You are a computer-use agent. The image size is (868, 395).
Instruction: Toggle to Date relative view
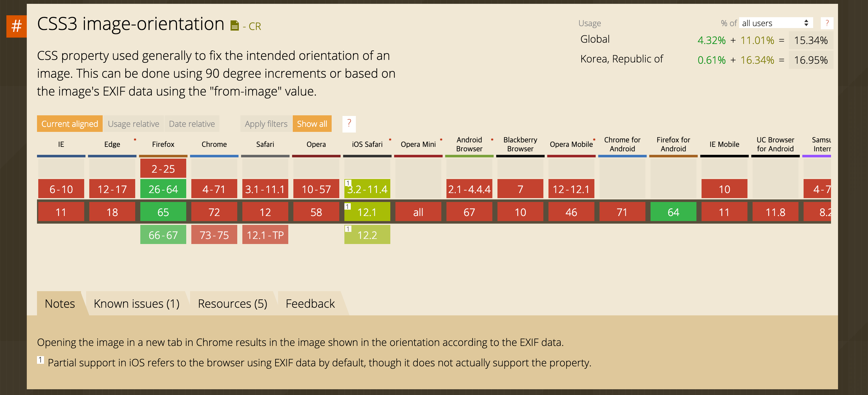tap(192, 123)
